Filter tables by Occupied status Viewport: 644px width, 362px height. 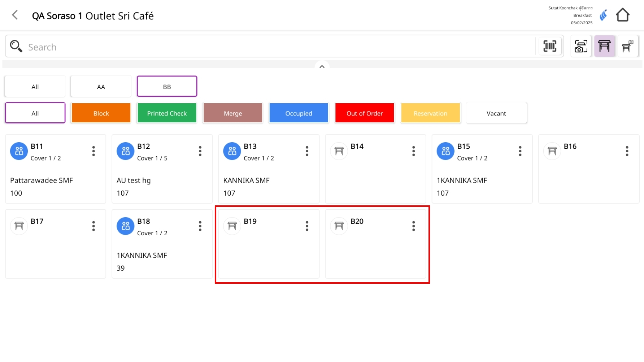coord(299,113)
